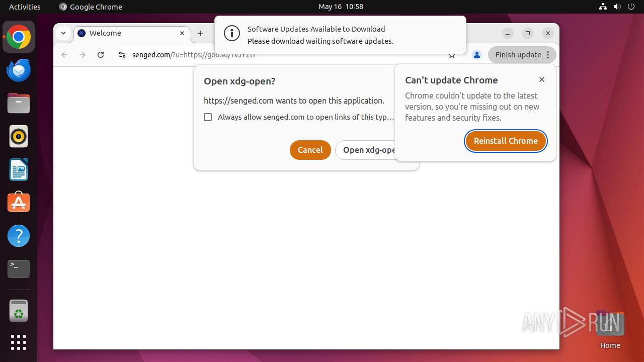Launch LibreOffice Writer from dock
644x362 pixels.
(x=19, y=169)
